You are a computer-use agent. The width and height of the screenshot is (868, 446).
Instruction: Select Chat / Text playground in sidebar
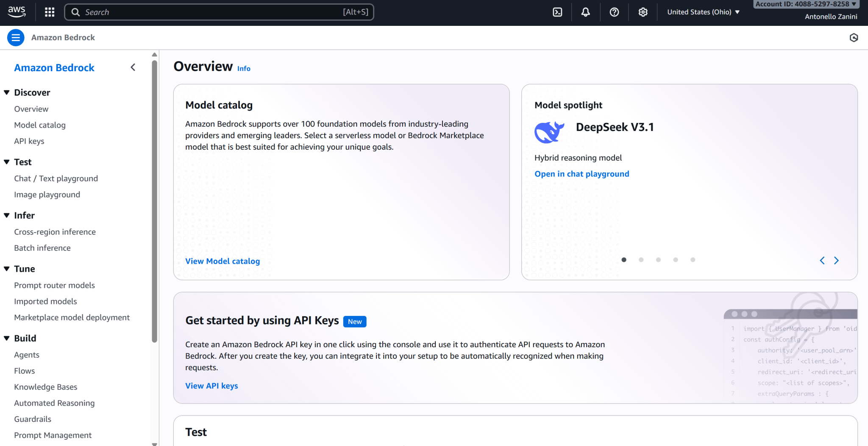56,178
